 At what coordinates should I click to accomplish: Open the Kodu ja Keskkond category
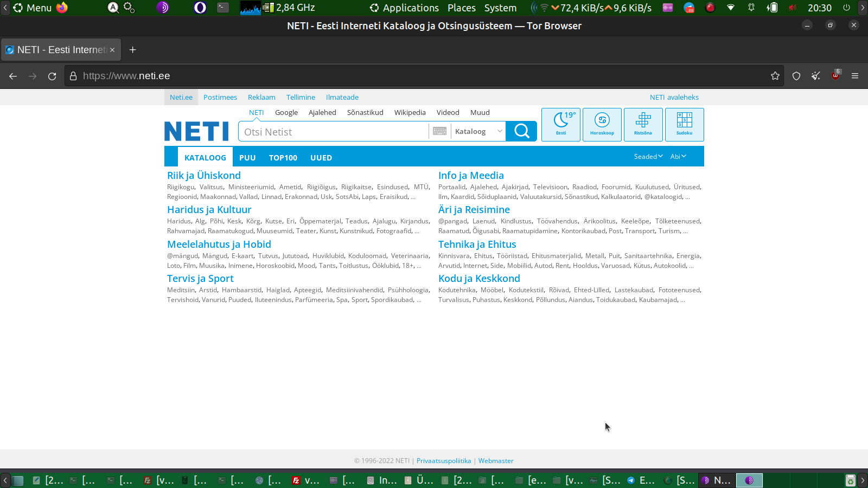click(479, 279)
